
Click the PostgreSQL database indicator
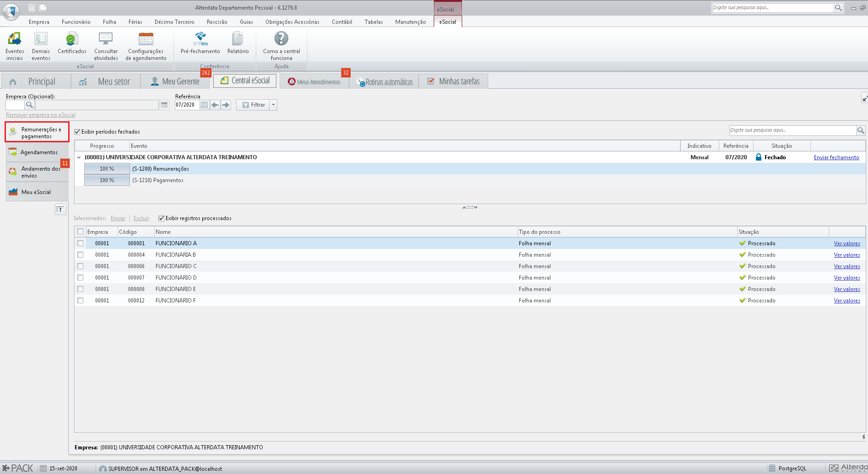coord(788,469)
